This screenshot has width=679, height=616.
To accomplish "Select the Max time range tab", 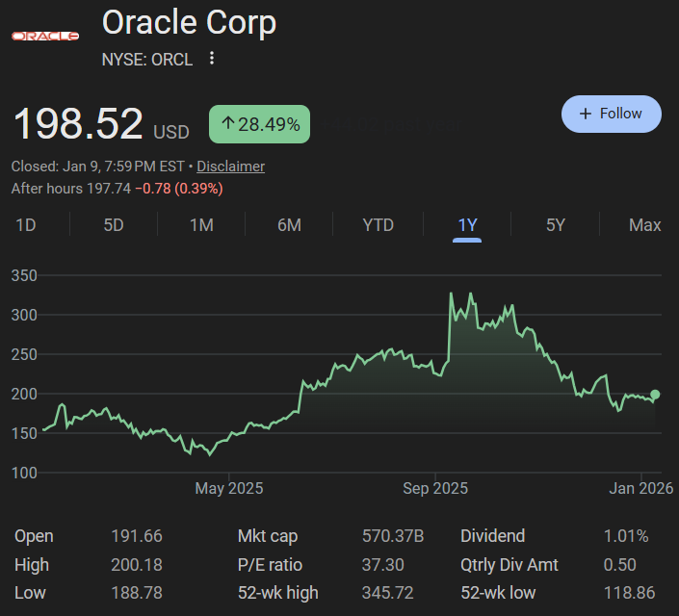I will click(x=644, y=225).
